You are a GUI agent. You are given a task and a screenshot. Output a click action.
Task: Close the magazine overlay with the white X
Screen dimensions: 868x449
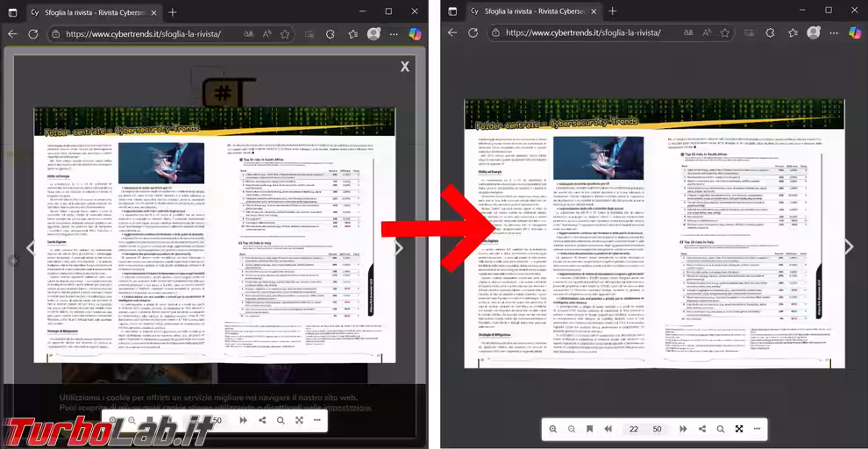coord(404,67)
